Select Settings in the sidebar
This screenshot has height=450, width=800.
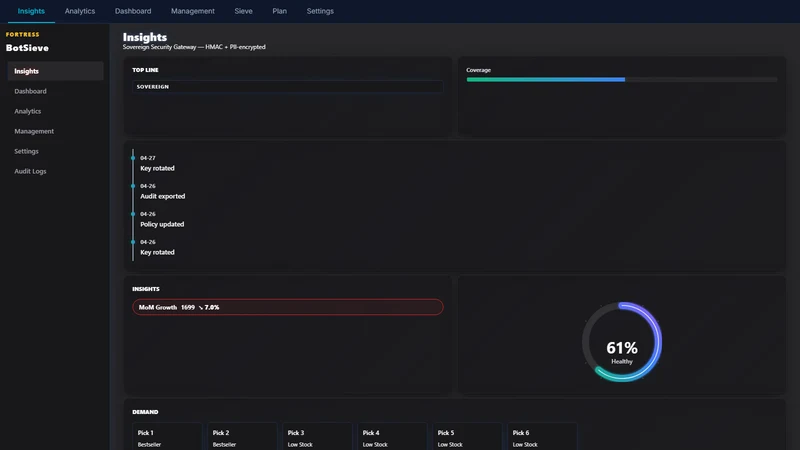pos(56,151)
